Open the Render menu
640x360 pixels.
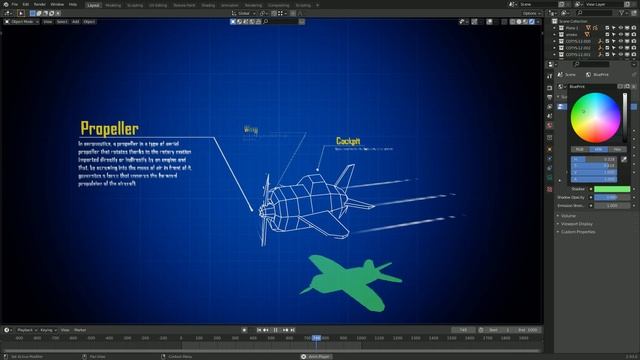click(x=40, y=4)
